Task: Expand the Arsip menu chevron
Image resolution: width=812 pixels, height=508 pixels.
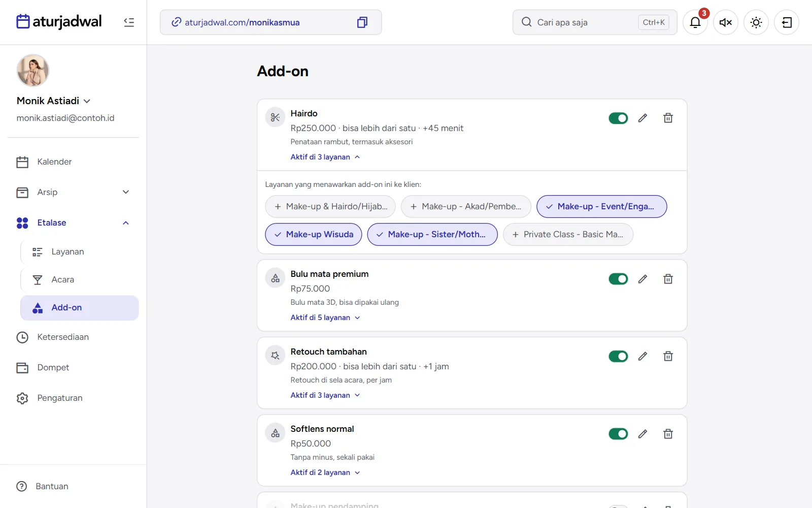Action: [126, 192]
